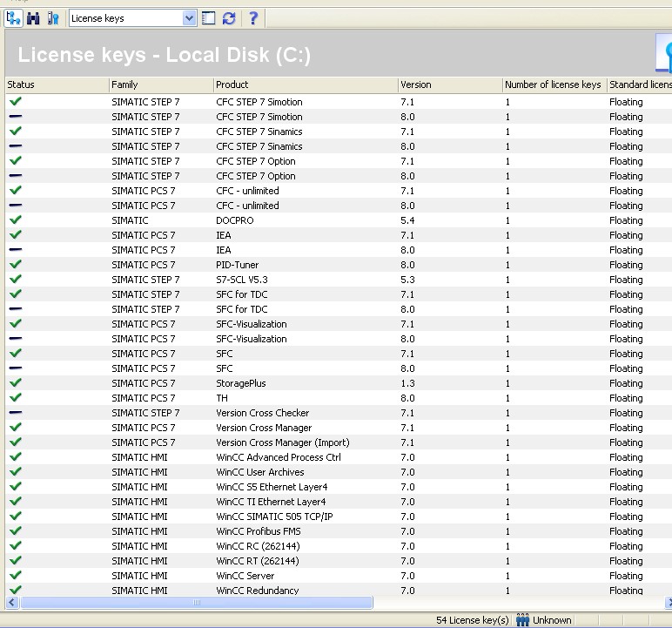
Task: Sort by the Product column header
Action: pos(306,85)
